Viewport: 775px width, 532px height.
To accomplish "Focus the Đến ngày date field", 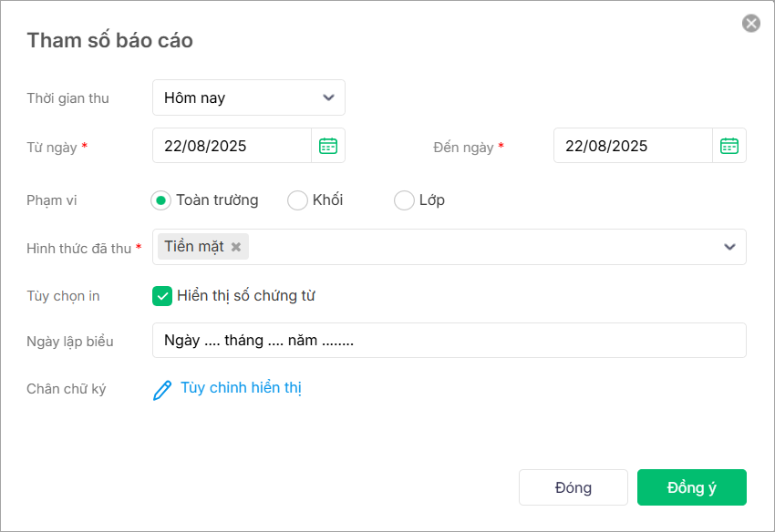I will point(633,146).
